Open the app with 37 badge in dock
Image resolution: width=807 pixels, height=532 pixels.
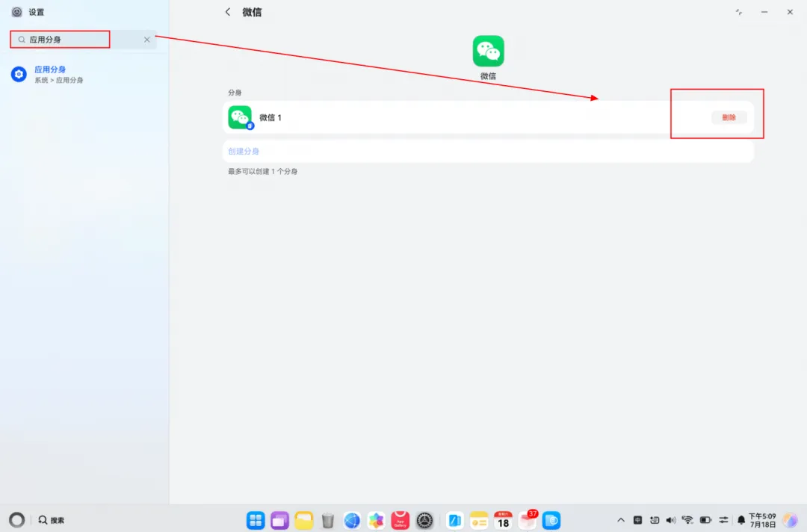528,519
